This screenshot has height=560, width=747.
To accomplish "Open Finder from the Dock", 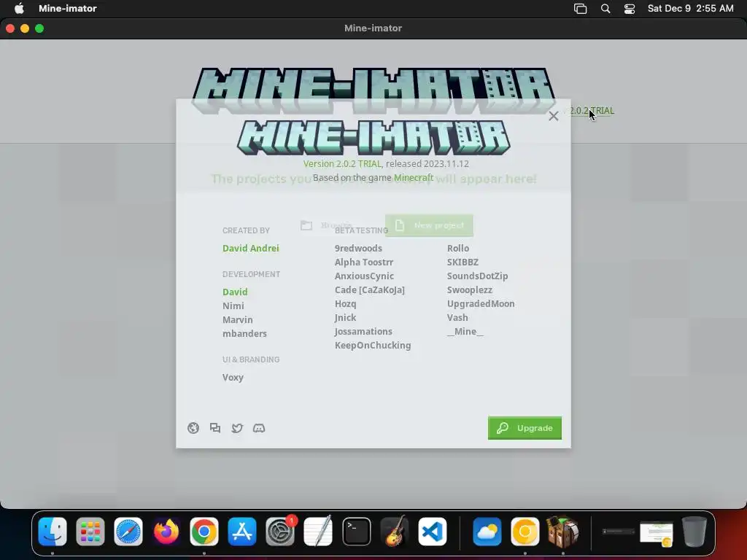I will pos(53,531).
